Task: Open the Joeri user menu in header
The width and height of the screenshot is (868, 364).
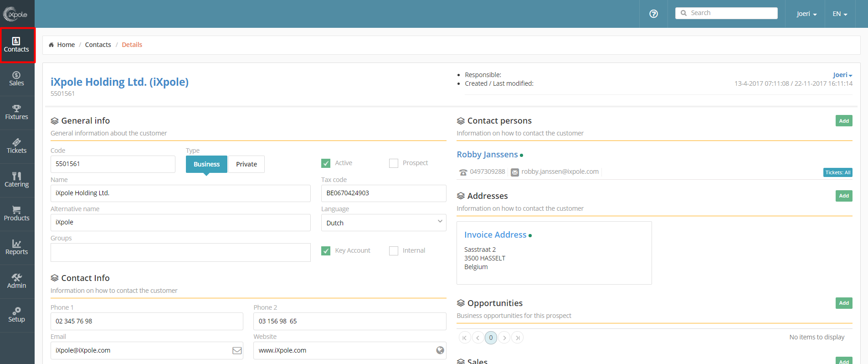Action: [x=806, y=14]
